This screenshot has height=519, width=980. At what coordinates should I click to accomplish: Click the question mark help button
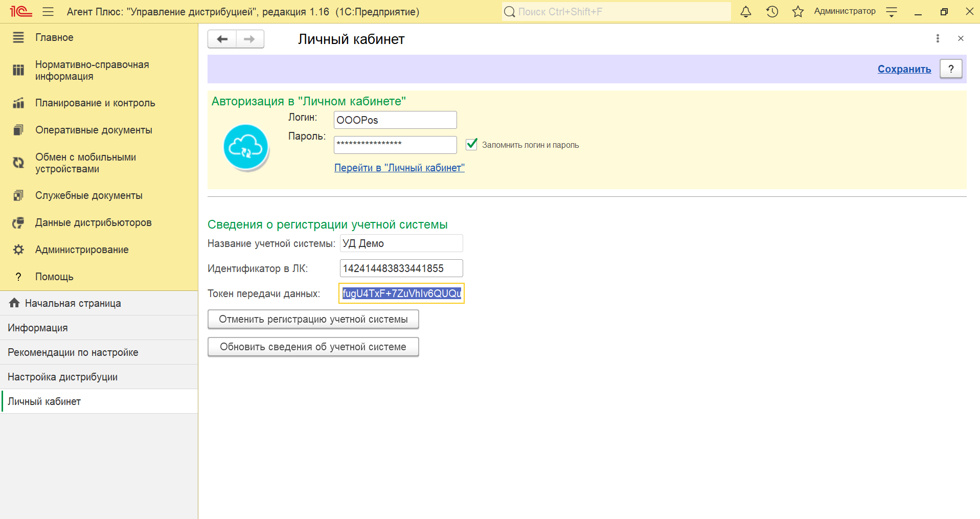[951, 69]
